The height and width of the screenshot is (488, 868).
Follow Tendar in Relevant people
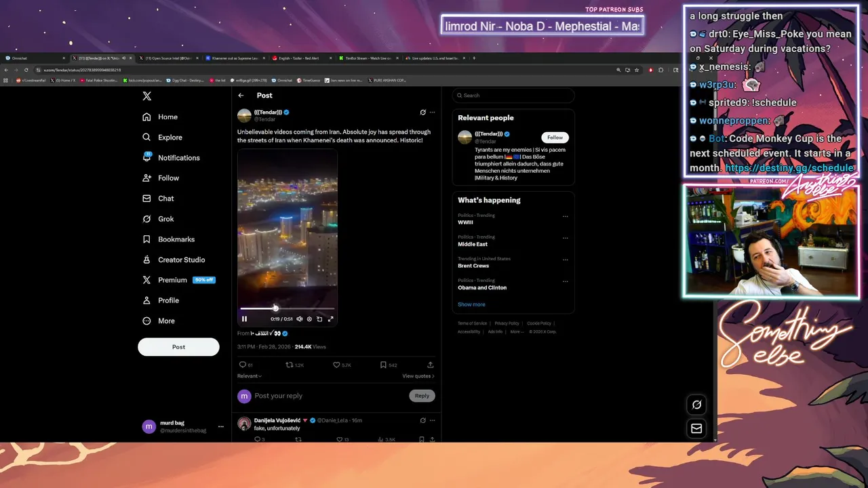point(555,137)
